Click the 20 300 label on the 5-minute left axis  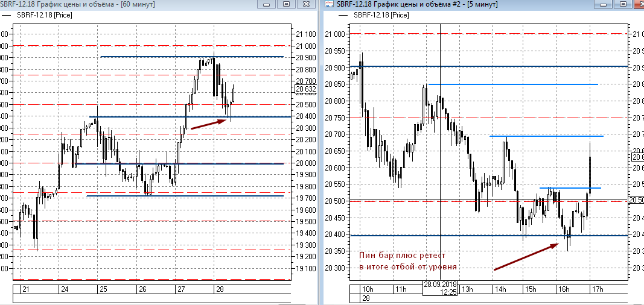[x=335, y=268]
